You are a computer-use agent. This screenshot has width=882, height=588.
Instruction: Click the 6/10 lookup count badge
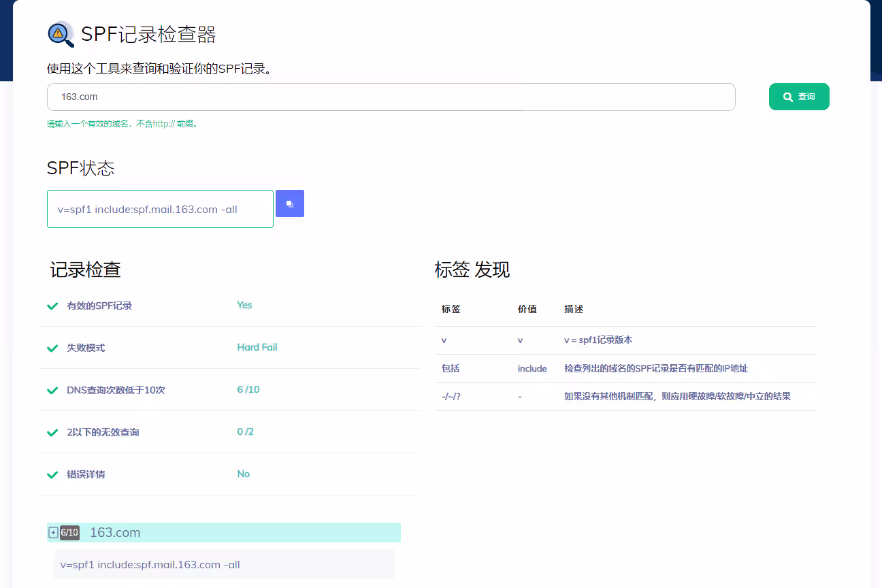69,533
